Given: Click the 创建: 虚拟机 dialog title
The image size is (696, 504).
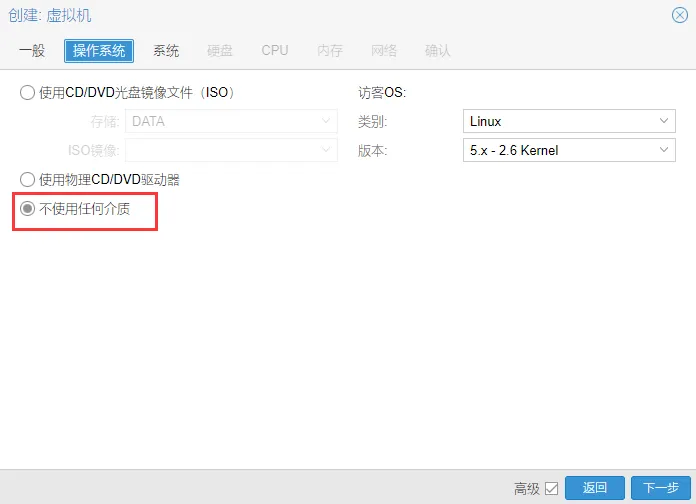Looking at the screenshot, I should (50, 16).
